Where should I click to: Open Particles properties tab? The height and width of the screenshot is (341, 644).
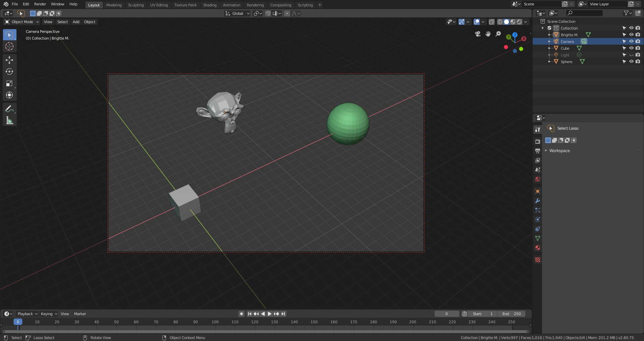[x=538, y=210]
